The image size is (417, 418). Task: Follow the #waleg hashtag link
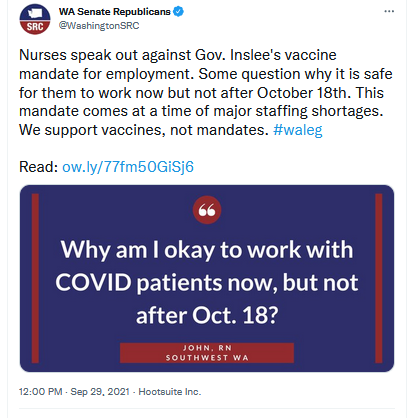[298, 130]
